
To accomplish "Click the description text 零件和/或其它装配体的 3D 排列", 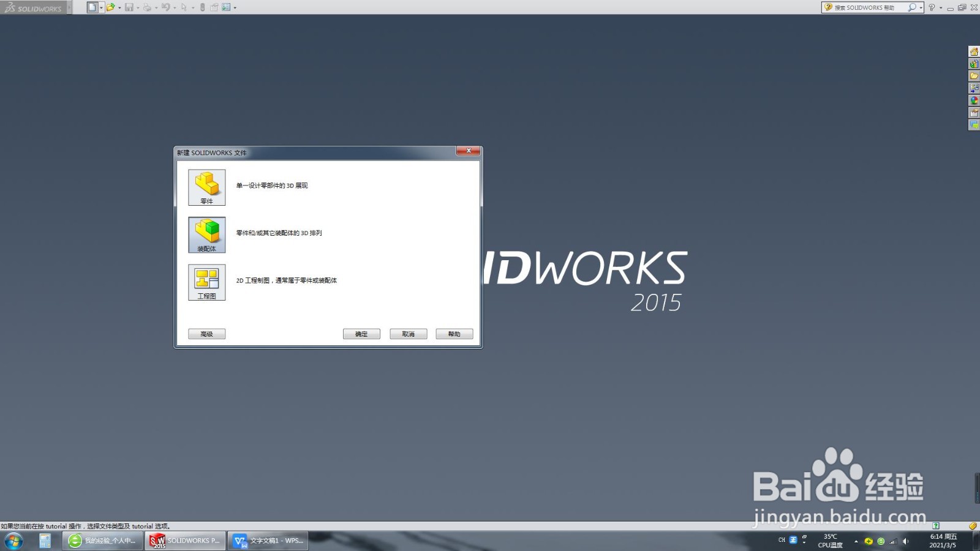I will [x=279, y=233].
